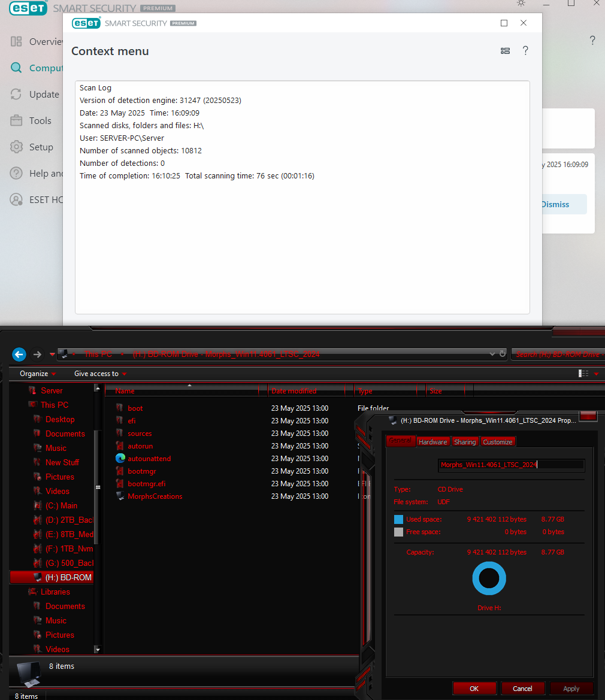605x700 pixels.
Task: Open the Update section in ESET sidebar
Action: click(x=35, y=94)
